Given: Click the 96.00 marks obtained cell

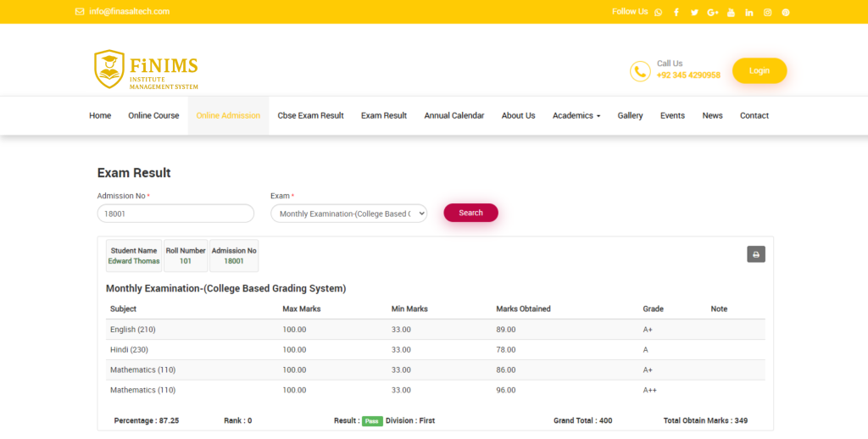Looking at the screenshot, I should pos(506,391).
